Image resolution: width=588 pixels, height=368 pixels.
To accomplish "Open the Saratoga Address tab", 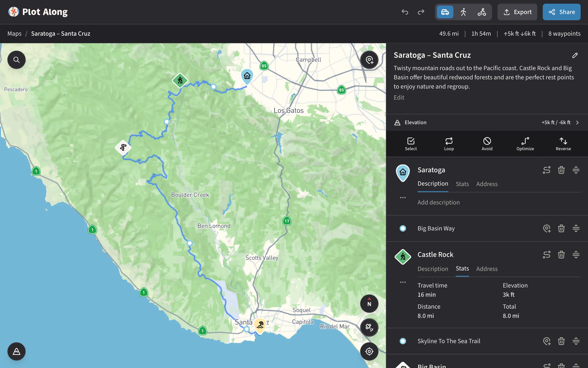I will click(487, 184).
